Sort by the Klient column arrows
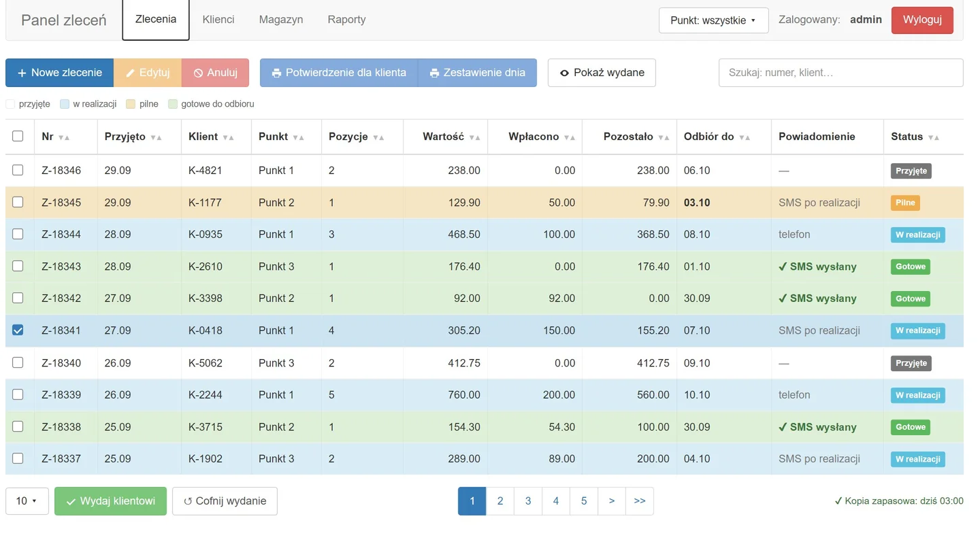Screen dimensions: 980x544 coord(229,137)
